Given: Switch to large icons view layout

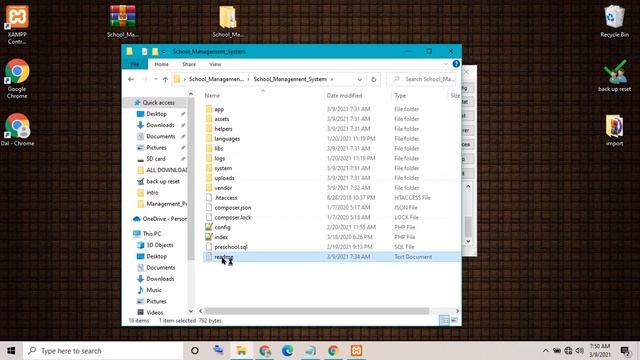Looking at the screenshot, I should coord(454,320).
